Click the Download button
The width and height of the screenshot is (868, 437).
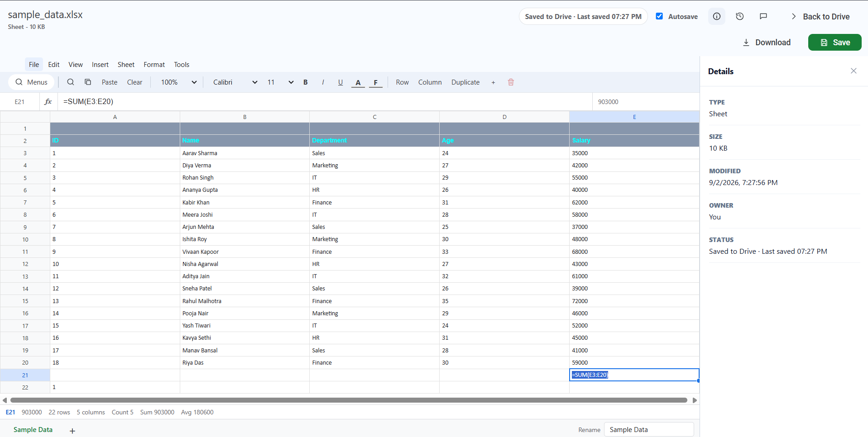pos(767,42)
